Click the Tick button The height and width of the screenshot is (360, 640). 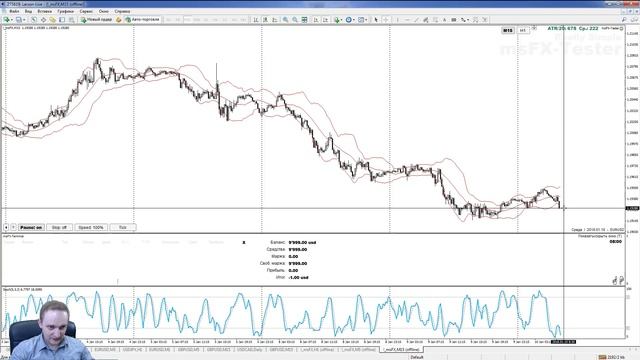tap(123, 227)
